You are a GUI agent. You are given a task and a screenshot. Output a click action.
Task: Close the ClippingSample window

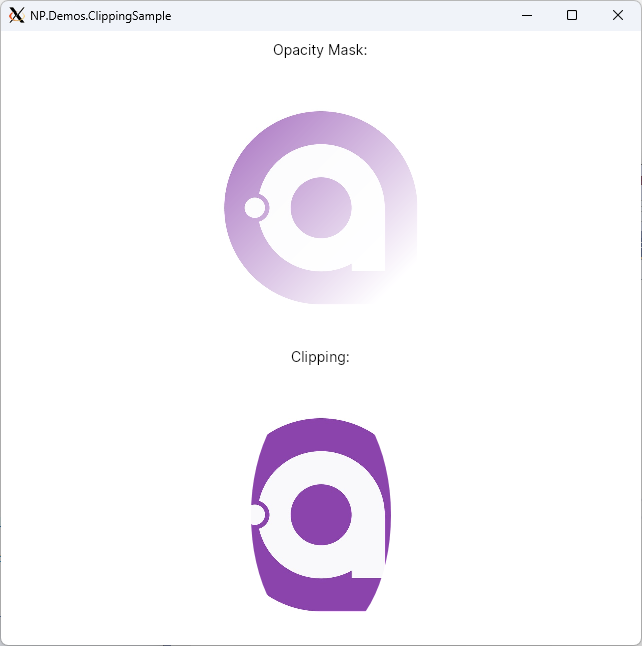click(618, 16)
